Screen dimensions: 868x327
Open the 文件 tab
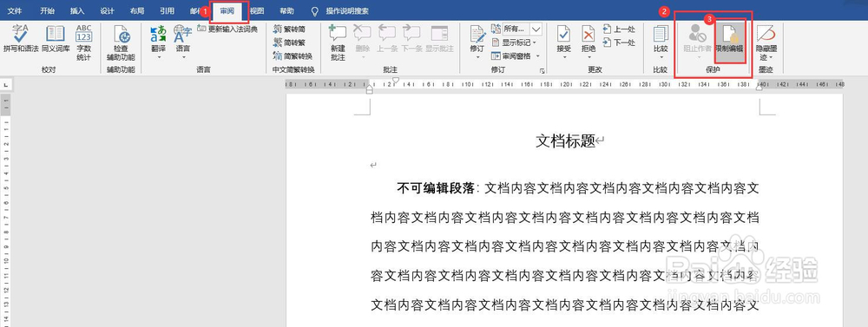(15, 11)
